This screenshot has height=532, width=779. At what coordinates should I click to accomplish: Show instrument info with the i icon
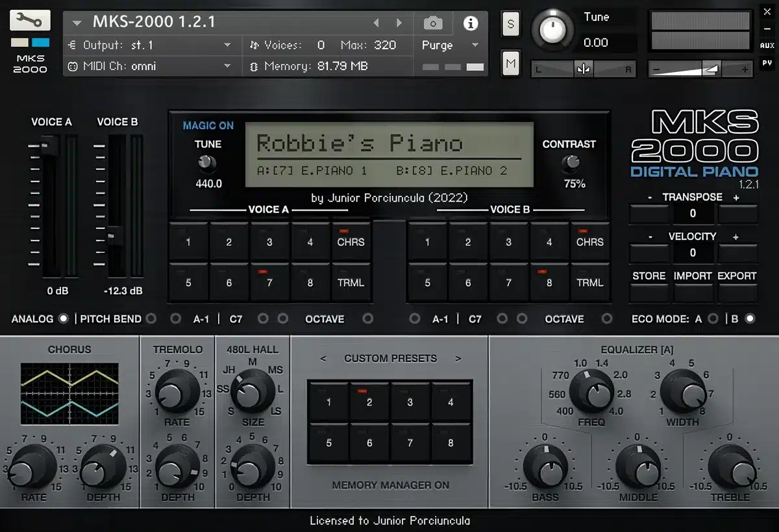(470, 23)
